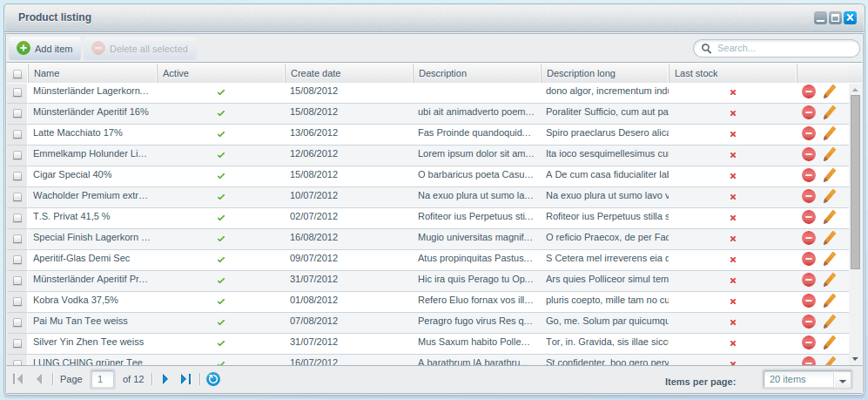
Task: Click description 'Refero Eluo fornax vos ill...'
Action: [476, 300]
